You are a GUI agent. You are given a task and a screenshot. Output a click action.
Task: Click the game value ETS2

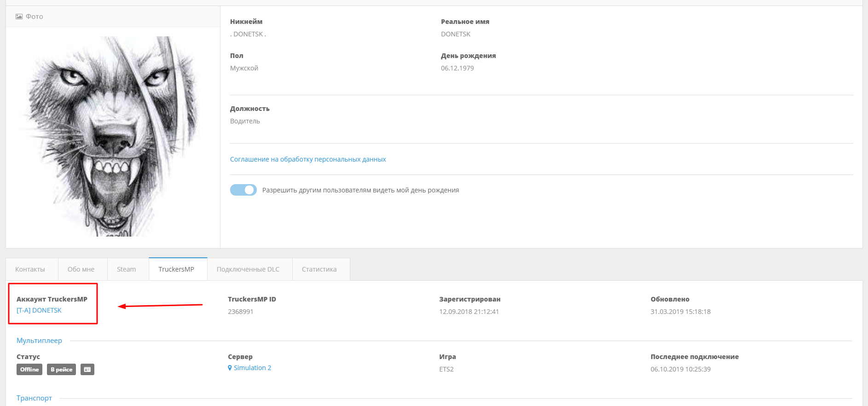(x=446, y=369)
